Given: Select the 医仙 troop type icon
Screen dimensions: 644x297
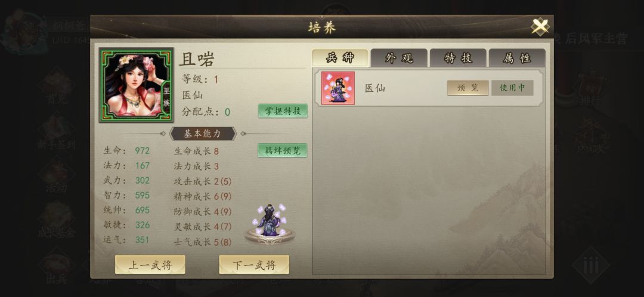Looking at the screenshot, I should pyautogui.click(x=338, y=88).
